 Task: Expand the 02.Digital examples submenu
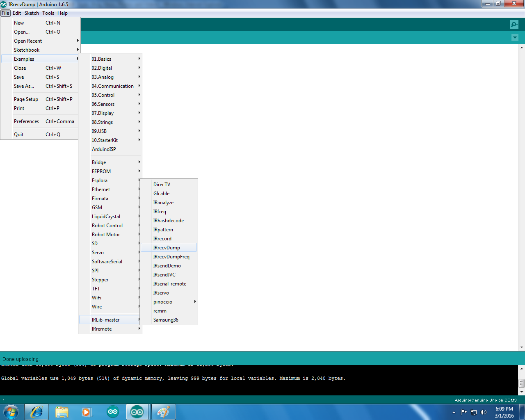[x=110, y=68]
